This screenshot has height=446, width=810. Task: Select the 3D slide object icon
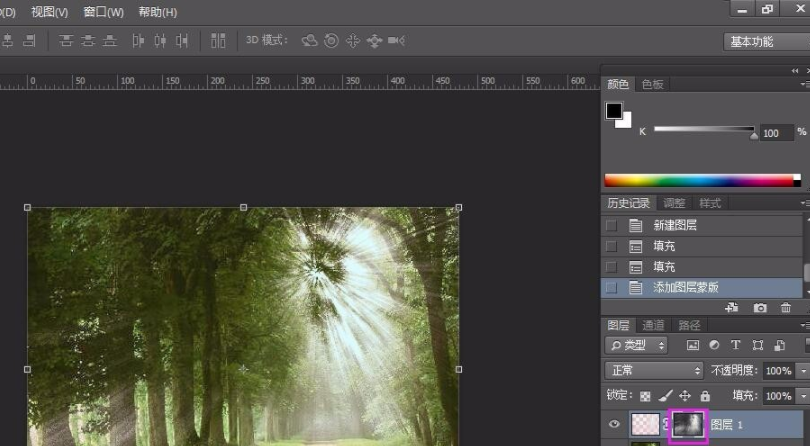[x=374, y=41]
